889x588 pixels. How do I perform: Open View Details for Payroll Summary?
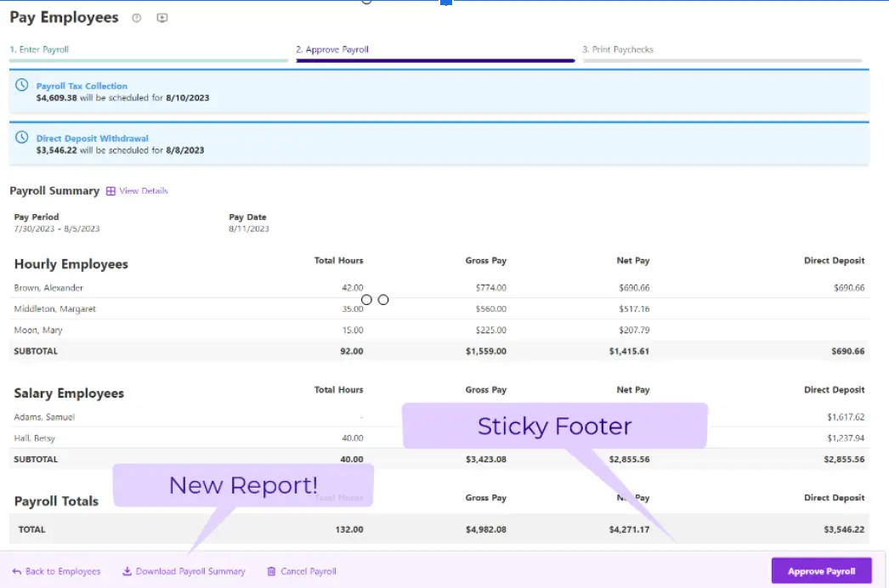click(x=144, y=191)
